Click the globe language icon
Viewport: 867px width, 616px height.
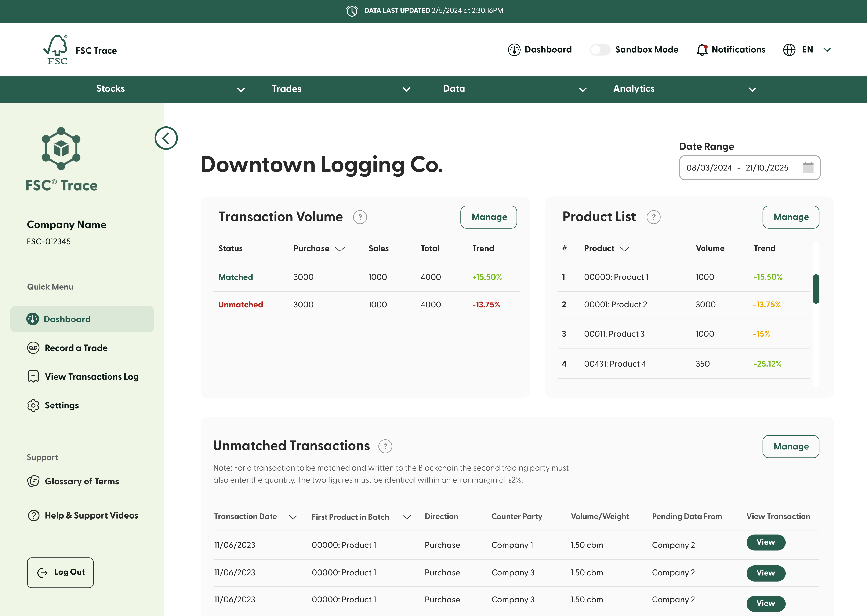(x=789, y=50)
